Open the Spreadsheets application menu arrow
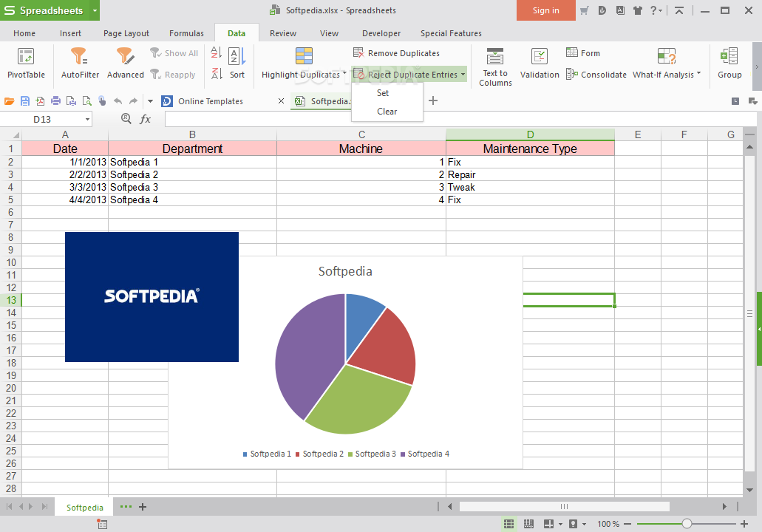762x532 pixels. [95, 10]
